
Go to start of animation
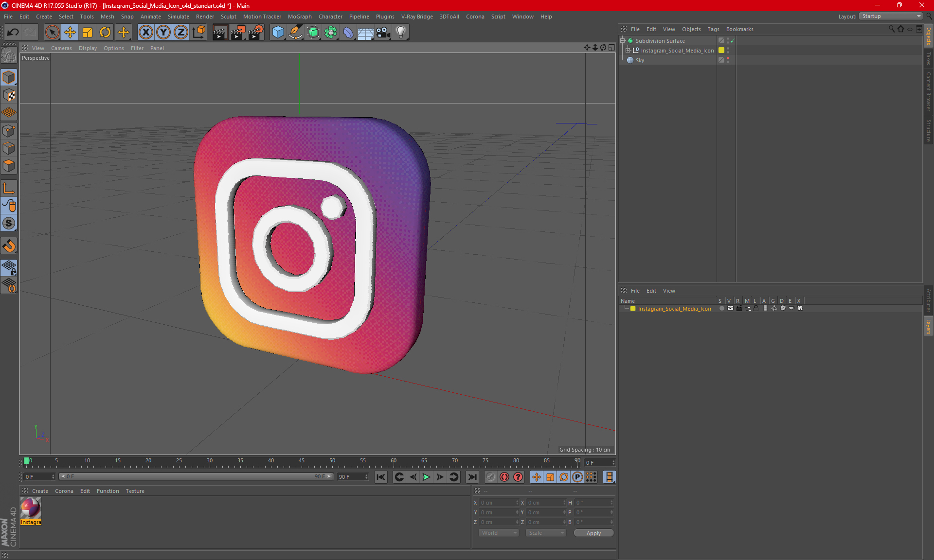(381, 477)
